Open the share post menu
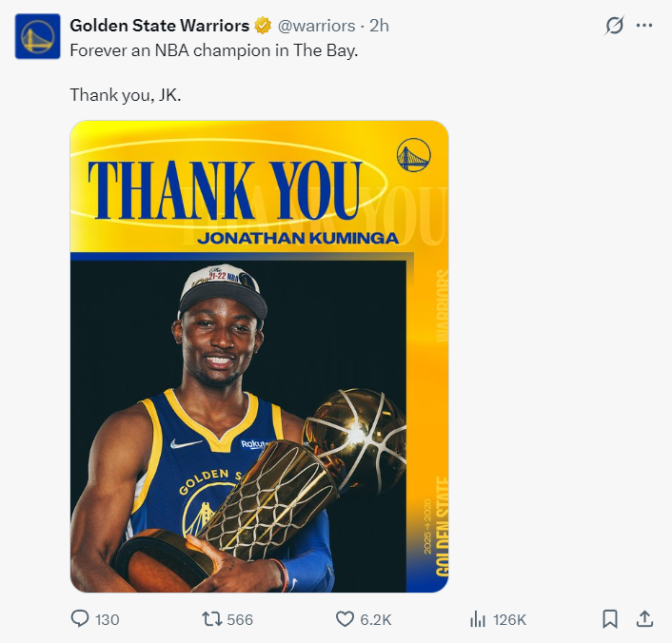Viewport: 672px width, 643px height. 644,619
